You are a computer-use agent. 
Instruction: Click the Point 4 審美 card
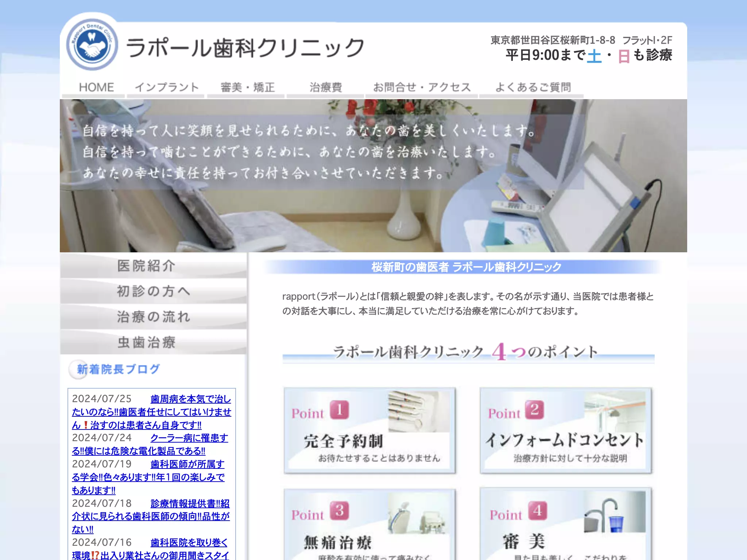coord(566,524)
